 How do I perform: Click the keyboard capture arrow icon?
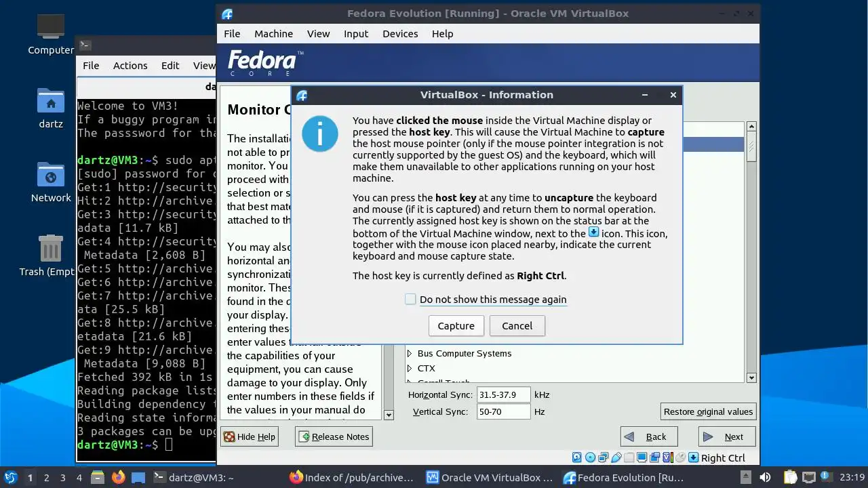pyautogui.click(x=694, y=457)
